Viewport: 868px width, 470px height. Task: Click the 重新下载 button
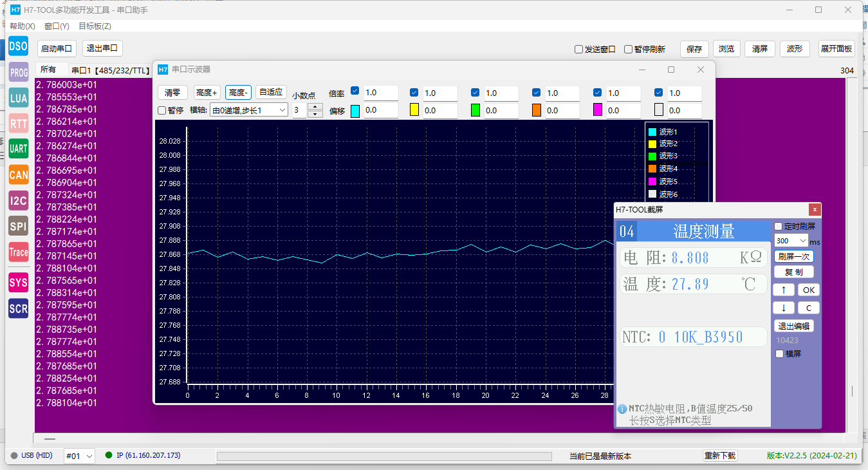(720, 455)
